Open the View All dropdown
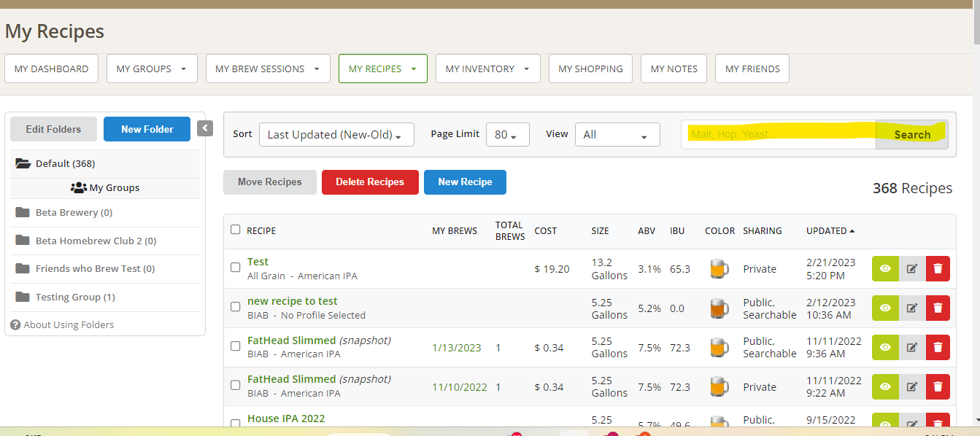 pos(617,135)
